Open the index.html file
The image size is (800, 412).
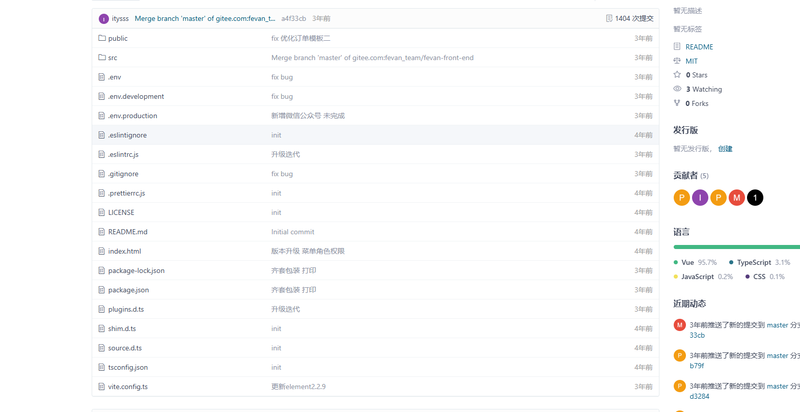(124, 251)
